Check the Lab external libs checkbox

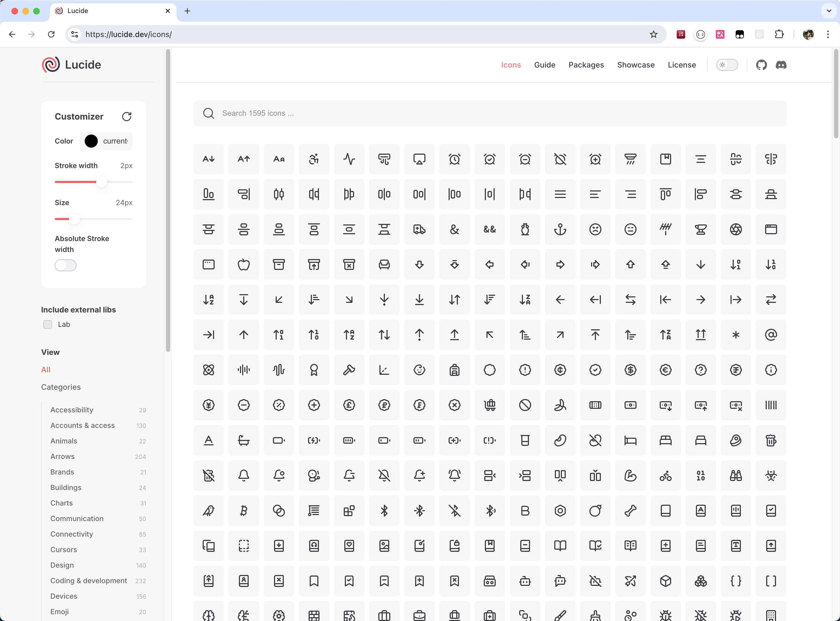pos(48,324)
